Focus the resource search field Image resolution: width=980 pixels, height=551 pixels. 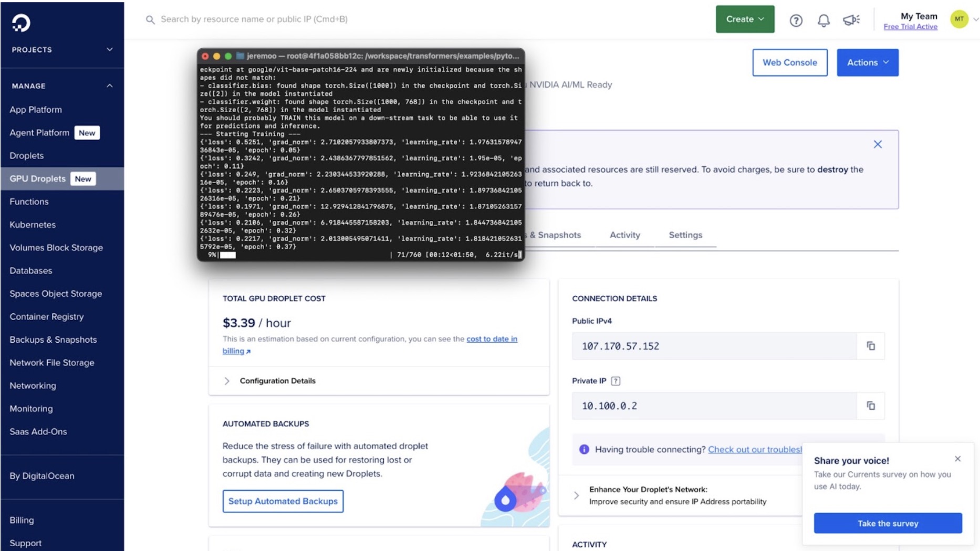(x=254, y=19)
